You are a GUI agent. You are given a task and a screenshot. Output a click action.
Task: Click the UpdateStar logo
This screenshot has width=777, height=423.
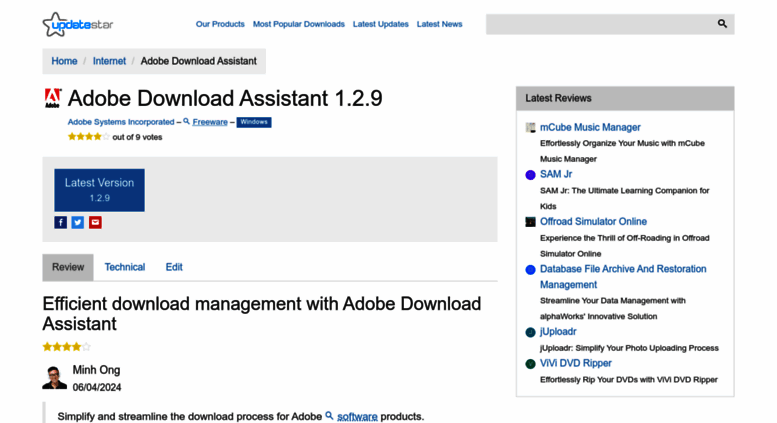pyautogui.click(x=78, y=24)
